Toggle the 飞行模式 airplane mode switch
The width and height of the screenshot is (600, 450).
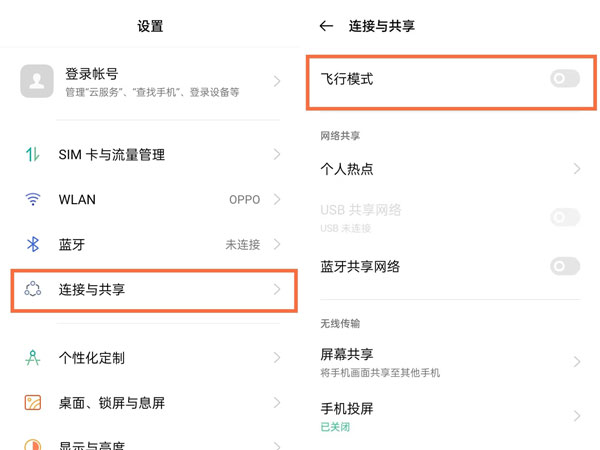[x=564, y=78]
